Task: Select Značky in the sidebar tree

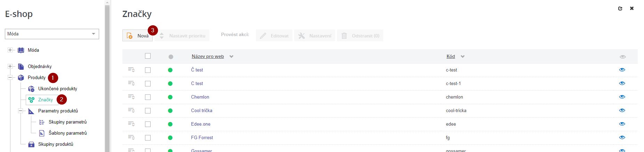Action: [x=45, y=100]
